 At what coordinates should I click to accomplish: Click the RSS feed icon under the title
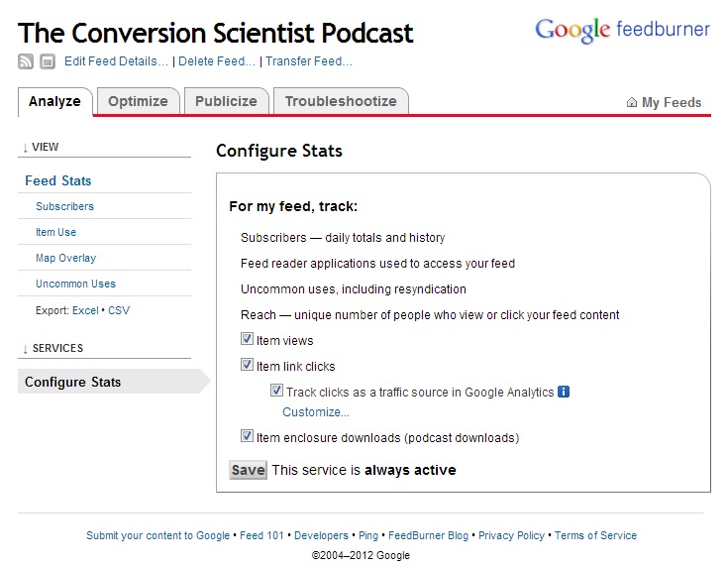pyautogui.click(x=26, y=61)
